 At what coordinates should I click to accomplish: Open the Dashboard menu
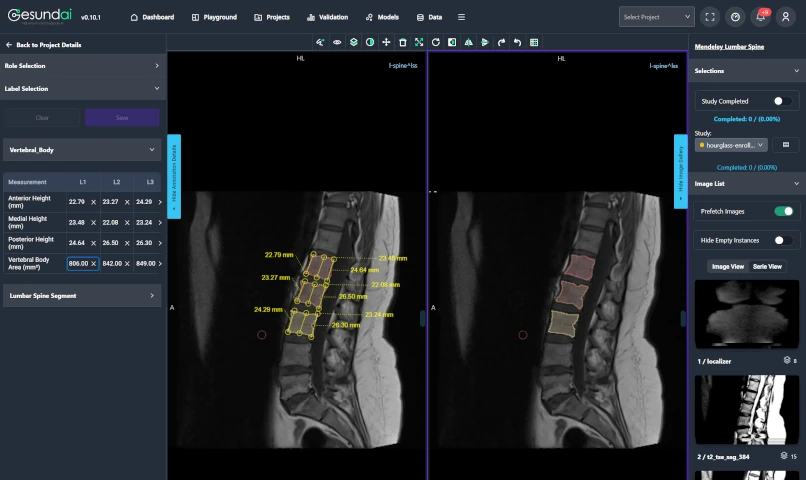click(x=152, y=17)
